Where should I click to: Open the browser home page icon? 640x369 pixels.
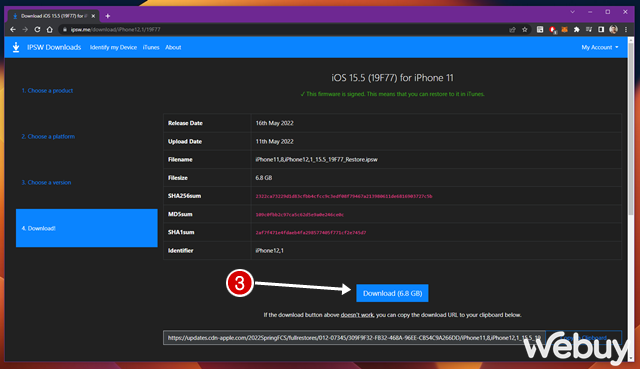pyautogui.click(x=49, y=29)
